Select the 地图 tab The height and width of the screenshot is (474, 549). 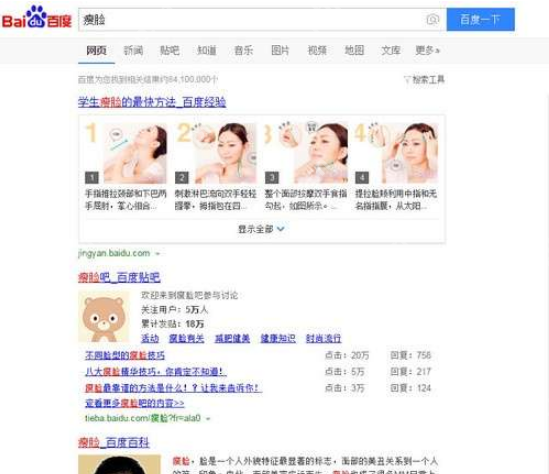(x=354, y=51)
